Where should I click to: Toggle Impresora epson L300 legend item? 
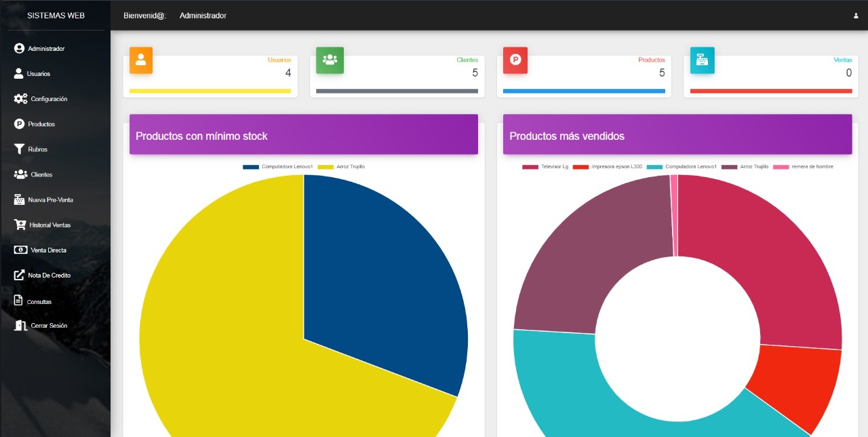pos(608,166)
